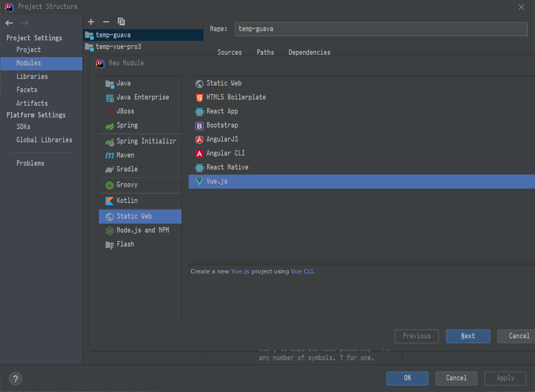Click the Previous button
The image size is (535, 392).
coord(416,336)
